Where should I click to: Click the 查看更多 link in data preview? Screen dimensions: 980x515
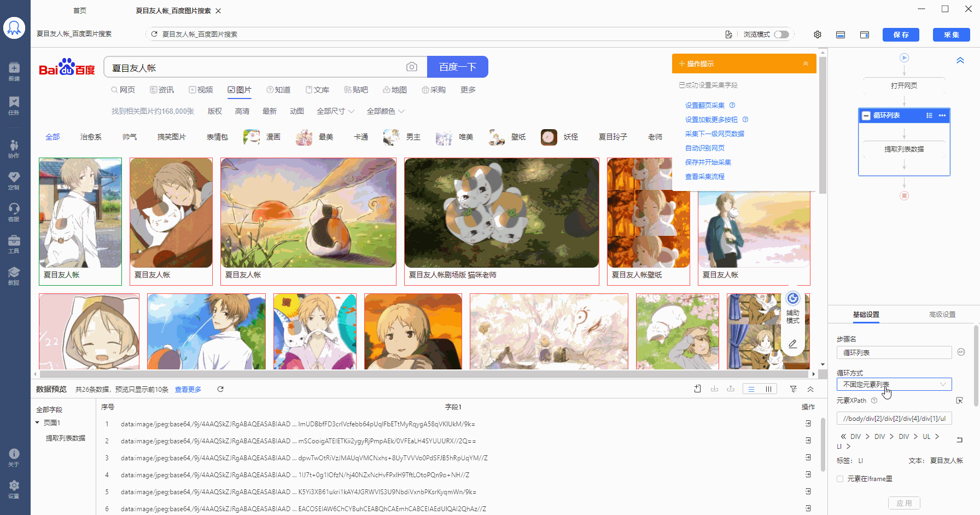188,390
